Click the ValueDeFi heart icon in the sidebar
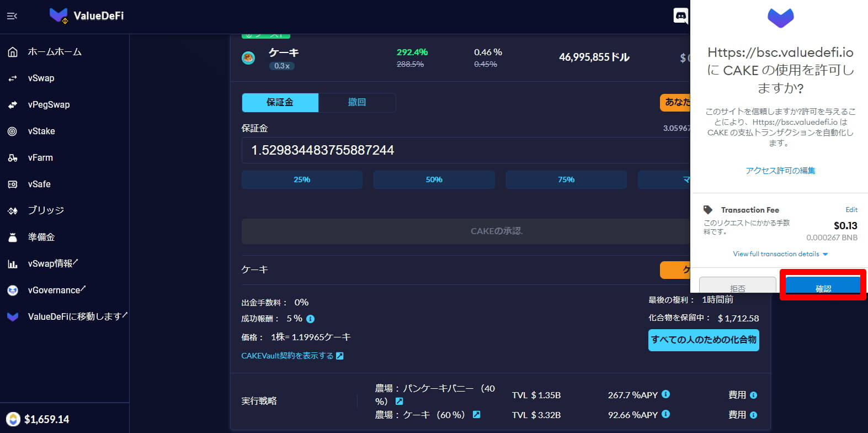The width and height of the screenshot is (868, 433). pyautogui.click(x=13, y=317)
